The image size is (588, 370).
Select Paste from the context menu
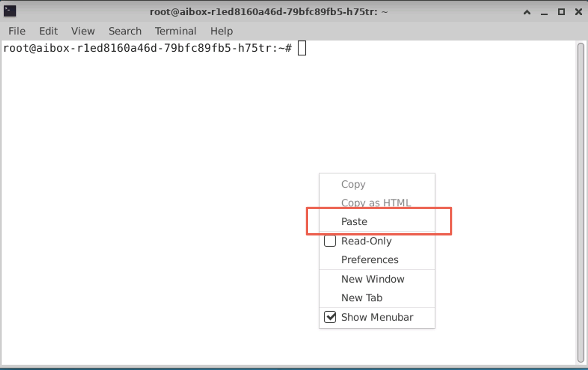(x=354, y=222)
